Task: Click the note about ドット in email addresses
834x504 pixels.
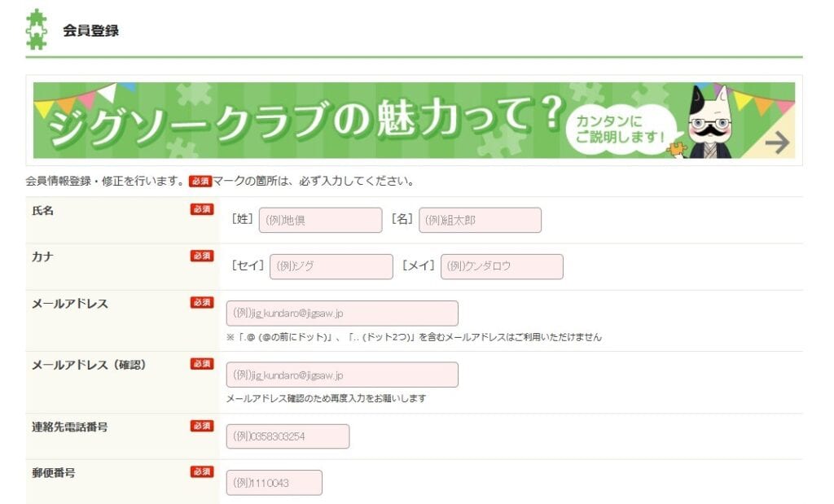Action: pyautogui.click(x=414, y=337)
